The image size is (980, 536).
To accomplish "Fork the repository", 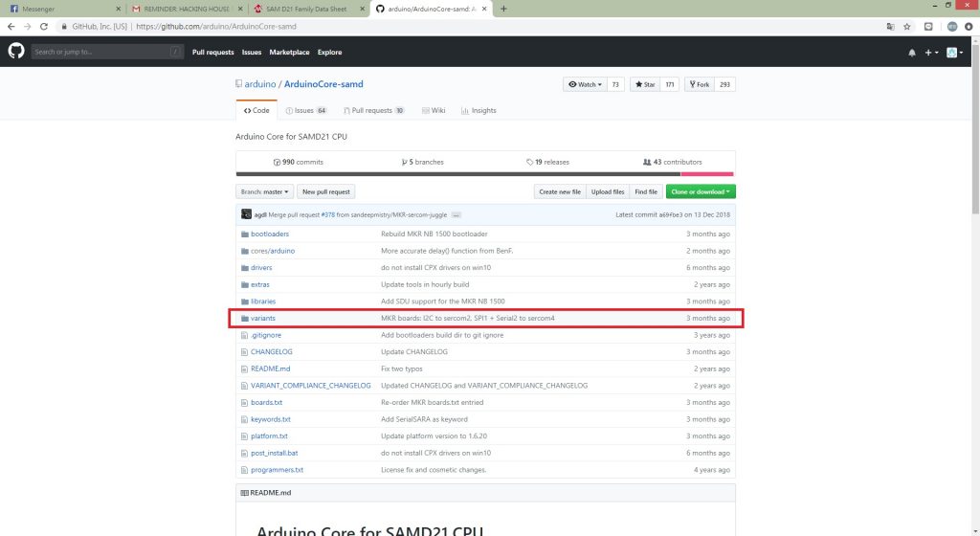I will tap(700, 84).
